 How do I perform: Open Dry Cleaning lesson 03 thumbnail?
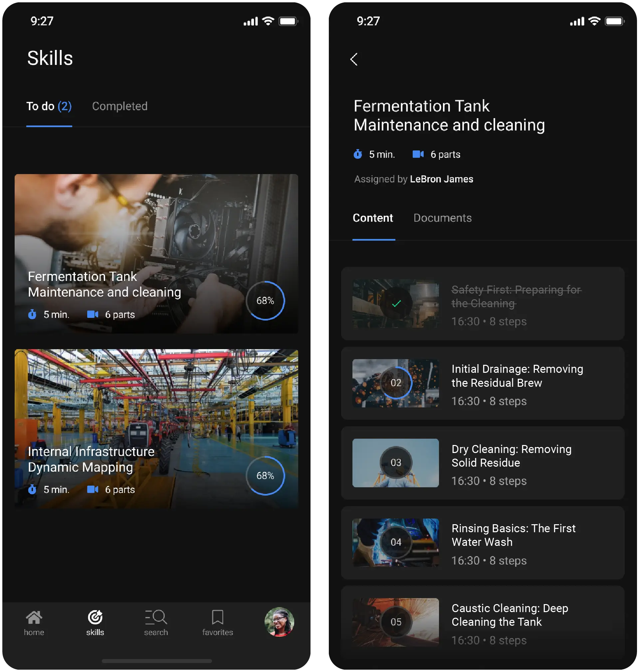tap(396, 463)
